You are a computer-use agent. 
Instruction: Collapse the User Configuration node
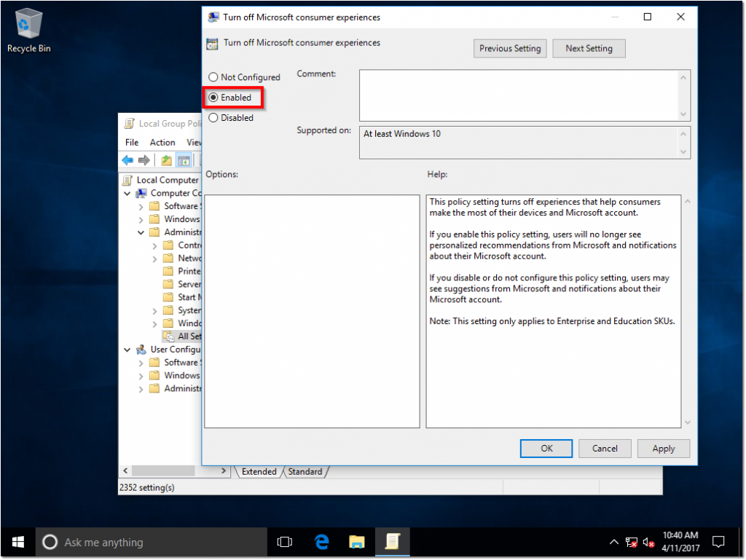127,350
